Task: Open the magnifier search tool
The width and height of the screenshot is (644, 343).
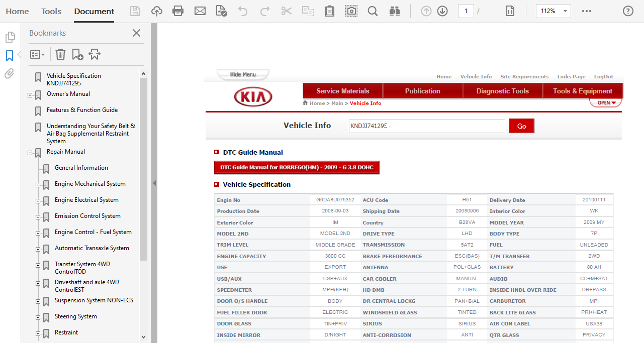Action: tap(373, 11)
